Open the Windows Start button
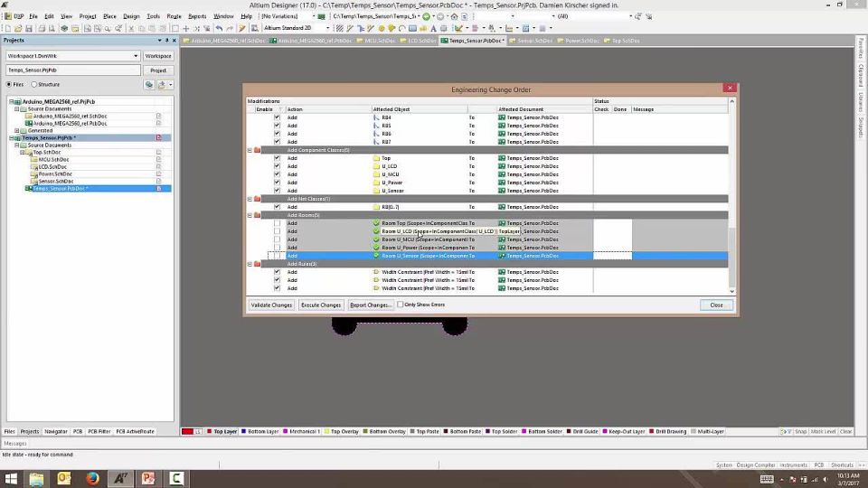Image resolution: width=868 pixels, height=488 pixels. (11, 479)
